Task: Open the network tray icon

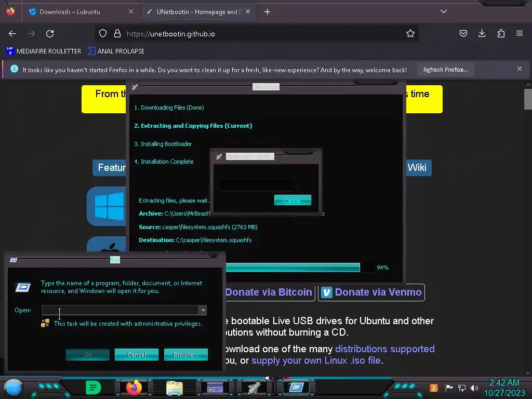Action: tap(462, 388)
